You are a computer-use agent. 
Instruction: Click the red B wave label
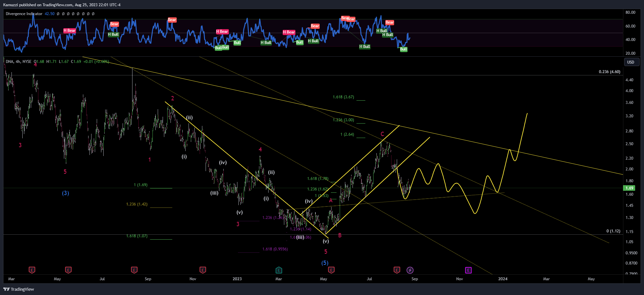[x=340, y=235]
